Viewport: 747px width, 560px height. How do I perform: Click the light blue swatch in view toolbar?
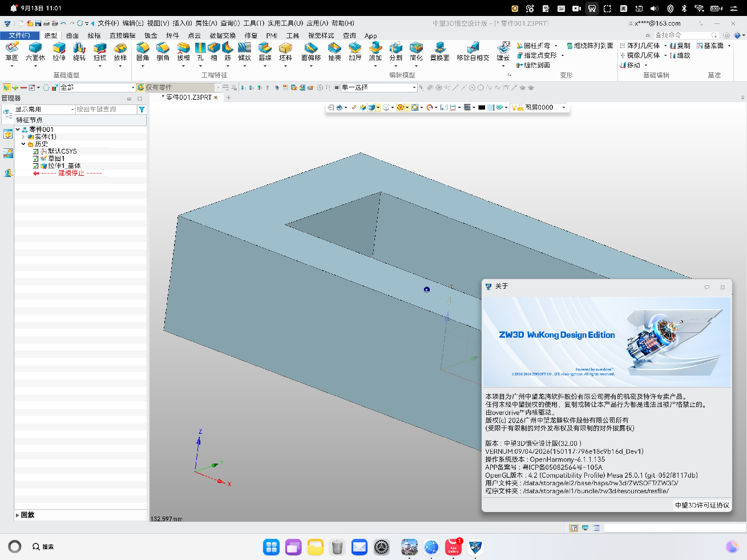(x=491, y=107)
